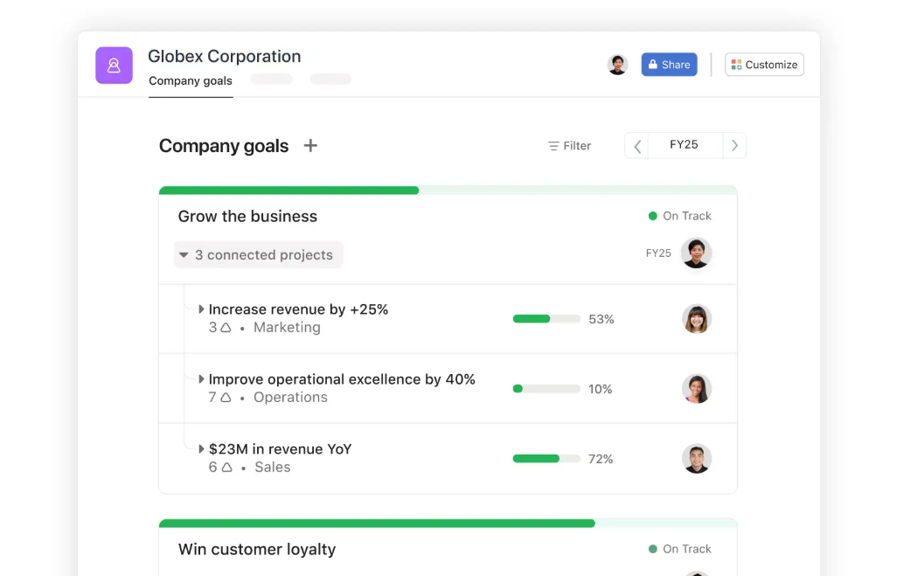Open the Filter options
Image resolution: width=924 pixels, height=576 pixels.
[569, 146]
